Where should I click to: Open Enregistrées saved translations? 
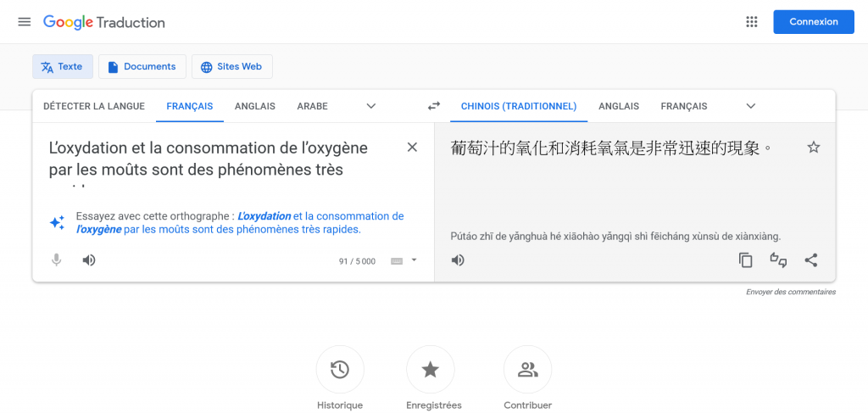[x=430, y=369]
